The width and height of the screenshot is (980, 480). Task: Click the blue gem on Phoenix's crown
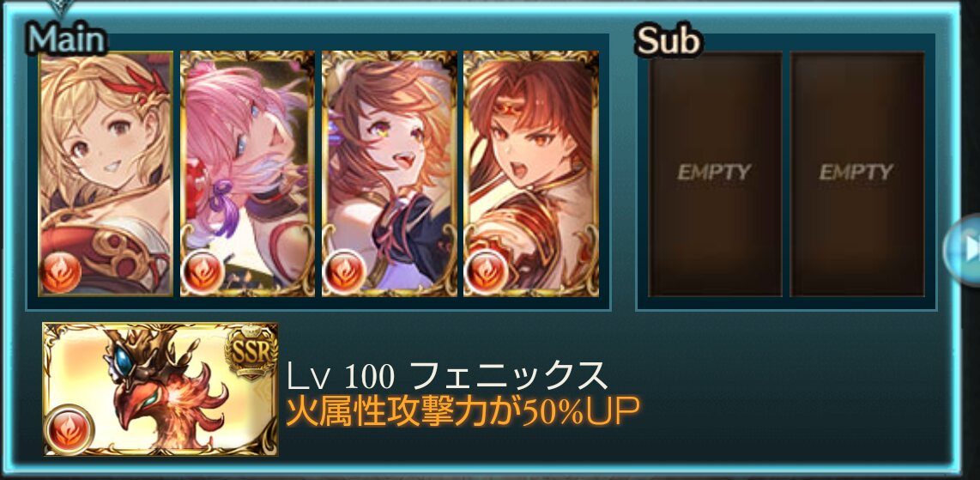tap(122, 358)
